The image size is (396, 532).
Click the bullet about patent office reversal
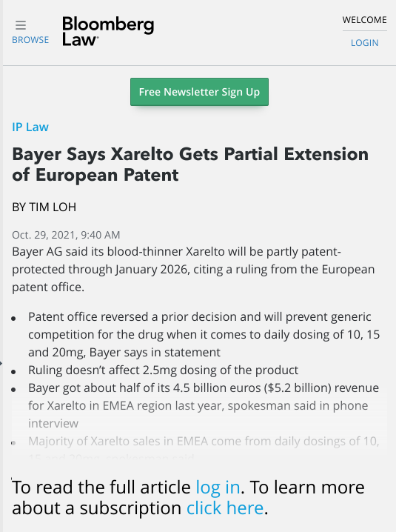point(204,334)
